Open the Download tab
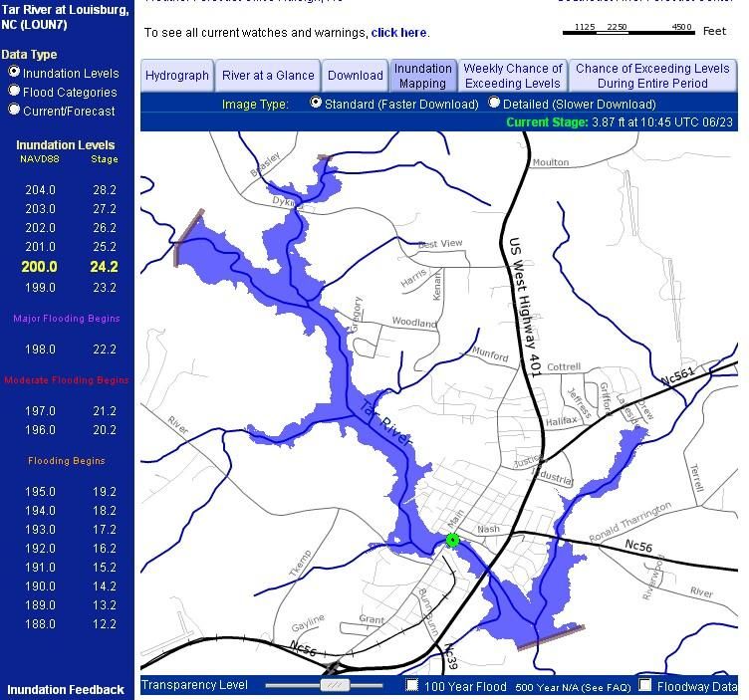Viewport: 749px width, 700px height. (x=355, y=75)
